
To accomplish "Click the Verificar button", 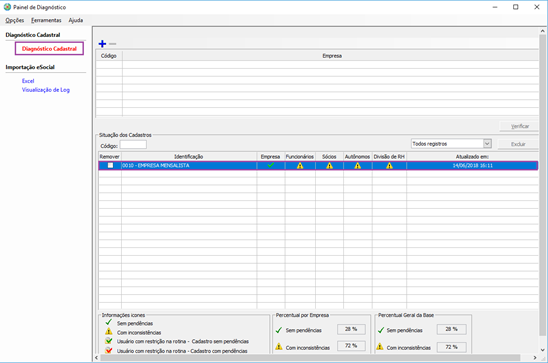I will tap(519, 126).
